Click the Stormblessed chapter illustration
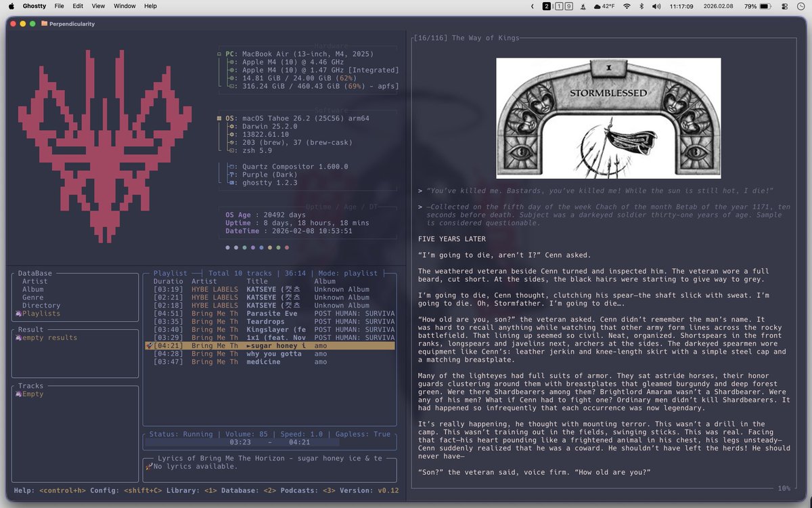Screen dimensions: 812x508 [608, 118]
